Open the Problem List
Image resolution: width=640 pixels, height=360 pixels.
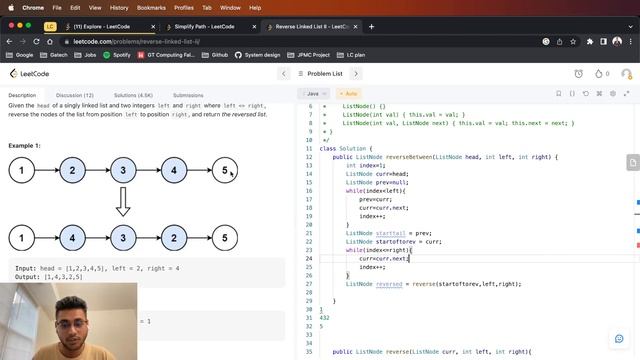click(320, 73)
